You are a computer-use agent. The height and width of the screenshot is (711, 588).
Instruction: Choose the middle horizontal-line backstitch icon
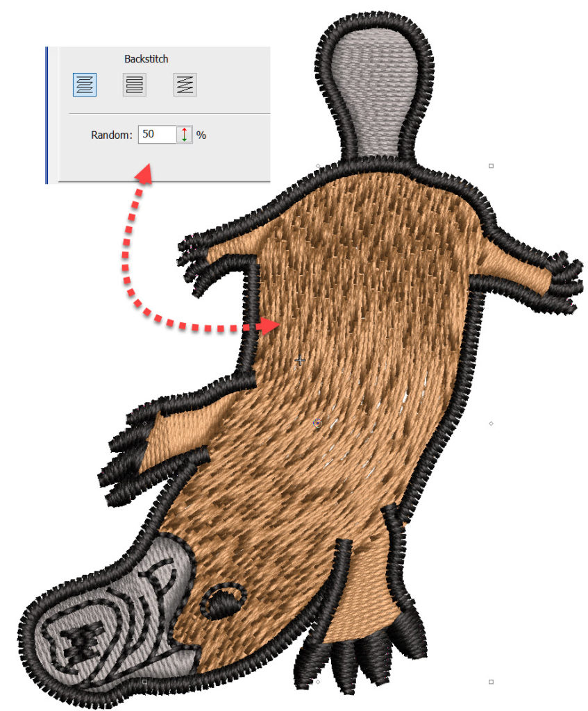135,85
